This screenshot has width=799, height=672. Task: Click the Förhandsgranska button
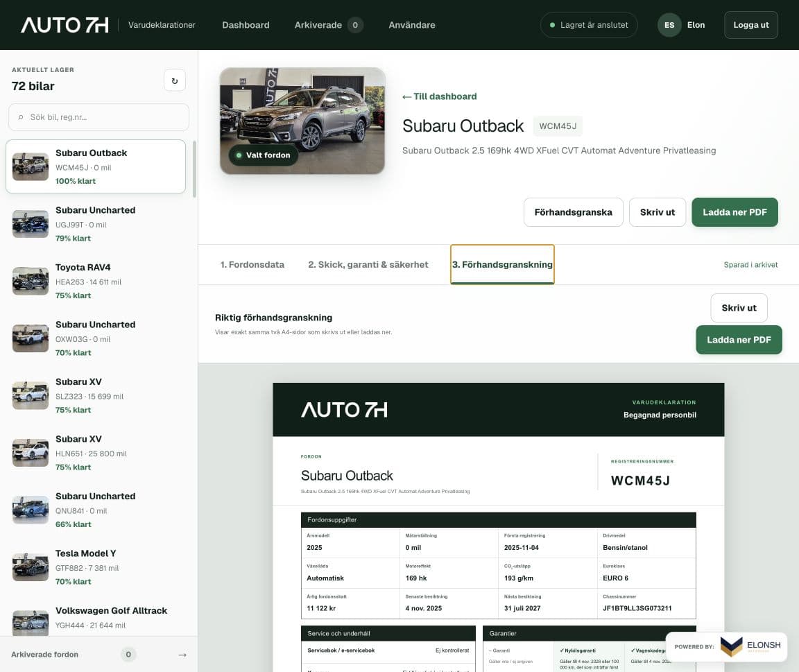coord(574,212)
